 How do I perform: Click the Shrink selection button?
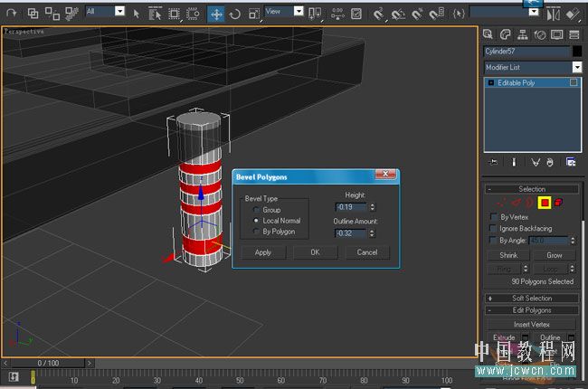(508, 255)
